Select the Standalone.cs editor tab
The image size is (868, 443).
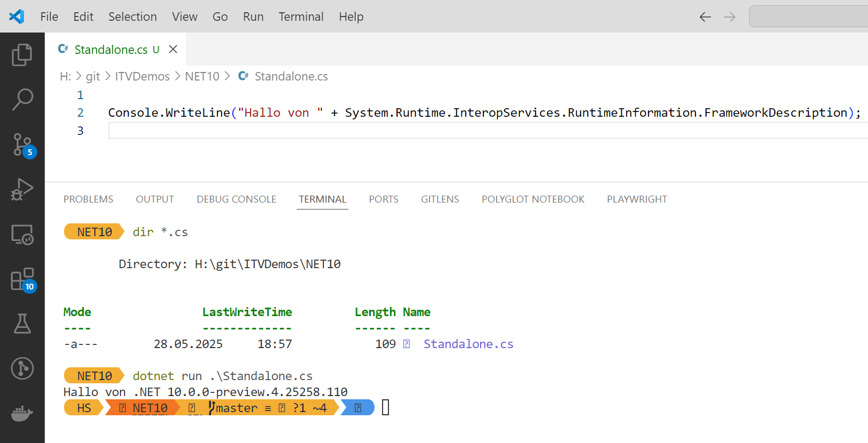click(116, 49)
